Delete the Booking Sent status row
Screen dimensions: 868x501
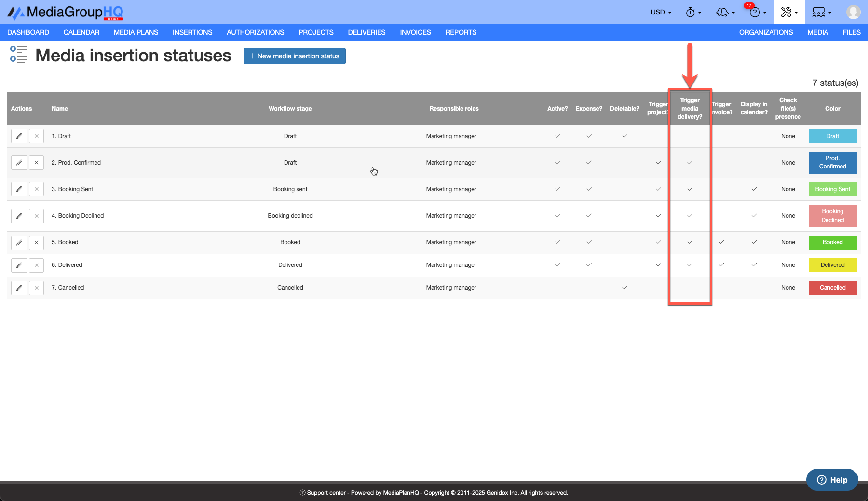(x=36, y=189)
